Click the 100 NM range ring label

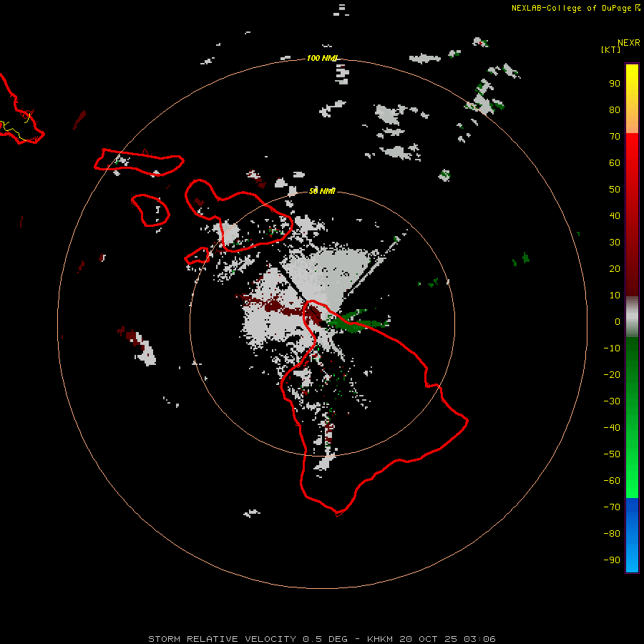click(322, 59)
